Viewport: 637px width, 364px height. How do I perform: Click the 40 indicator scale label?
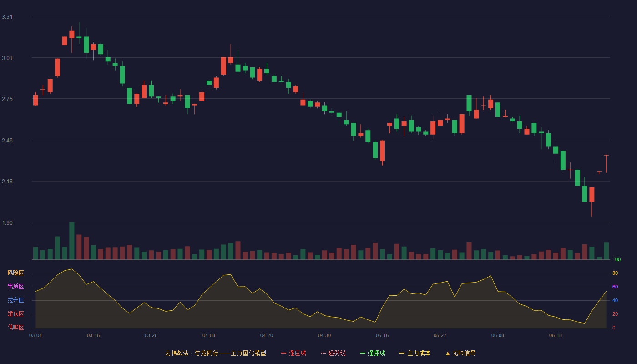pos(615,300)
